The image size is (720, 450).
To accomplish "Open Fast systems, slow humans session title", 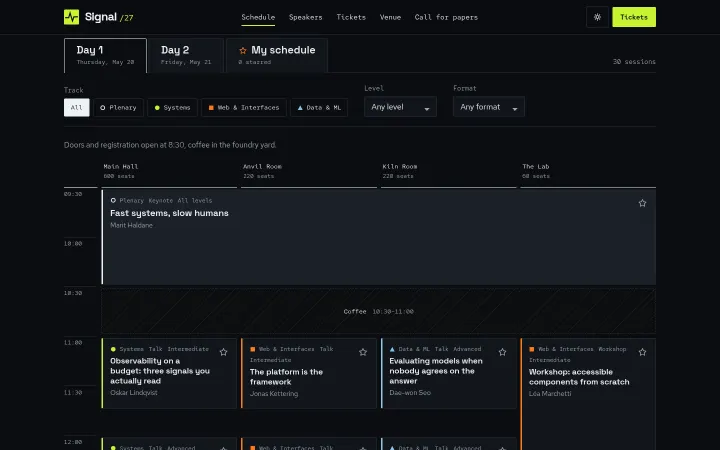I will coord(169,213).
